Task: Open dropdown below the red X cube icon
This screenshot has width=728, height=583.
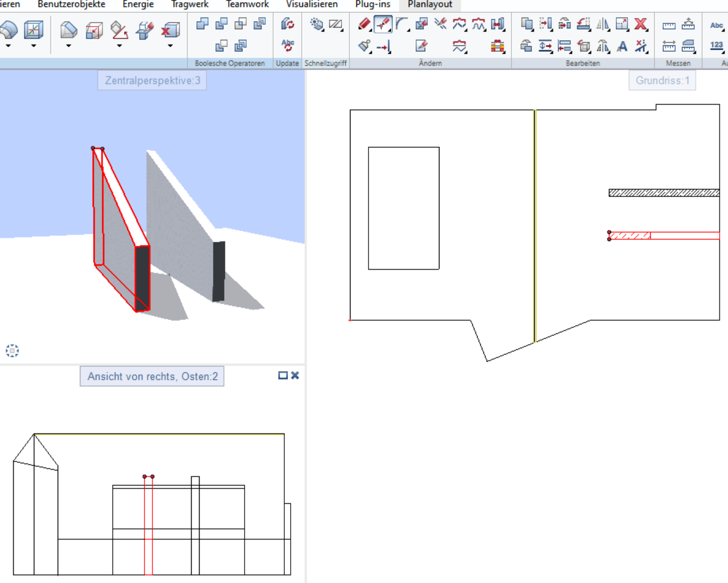Action: click(170, 46)
